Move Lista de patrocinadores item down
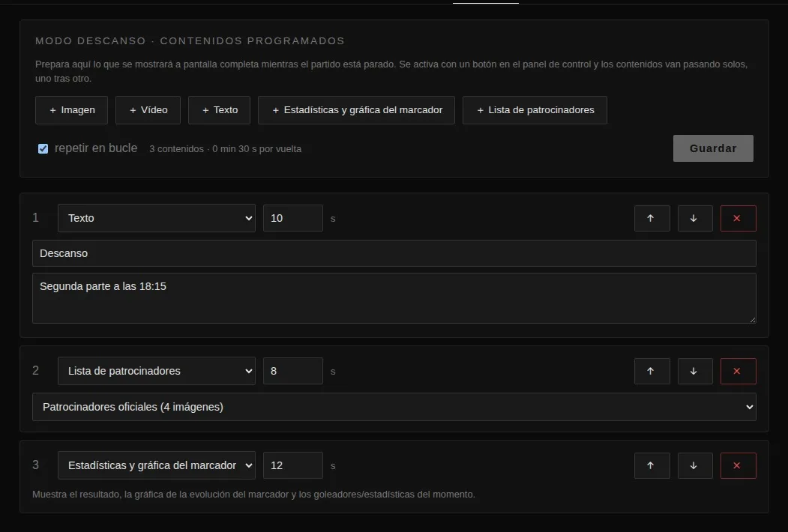Viewport: 788px width, 532px height. 695,371
